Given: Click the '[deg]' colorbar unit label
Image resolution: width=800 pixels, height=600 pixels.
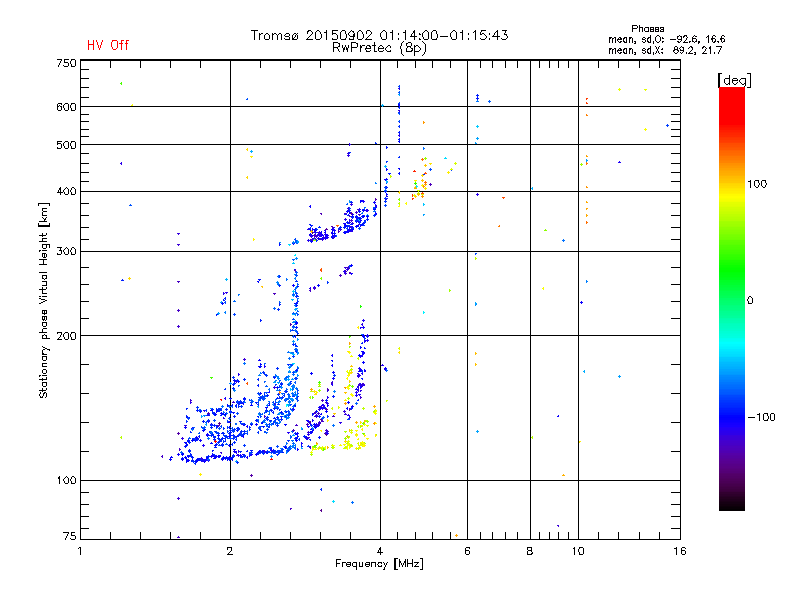Looking at the screenshot, I should pyautogui.click(x=734, y=80).
